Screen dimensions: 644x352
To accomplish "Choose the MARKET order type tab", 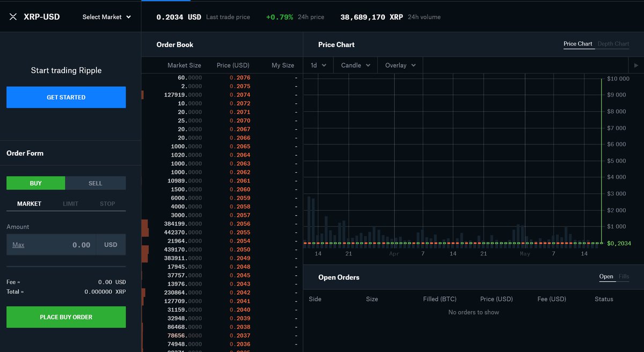I will pos(29,204).
